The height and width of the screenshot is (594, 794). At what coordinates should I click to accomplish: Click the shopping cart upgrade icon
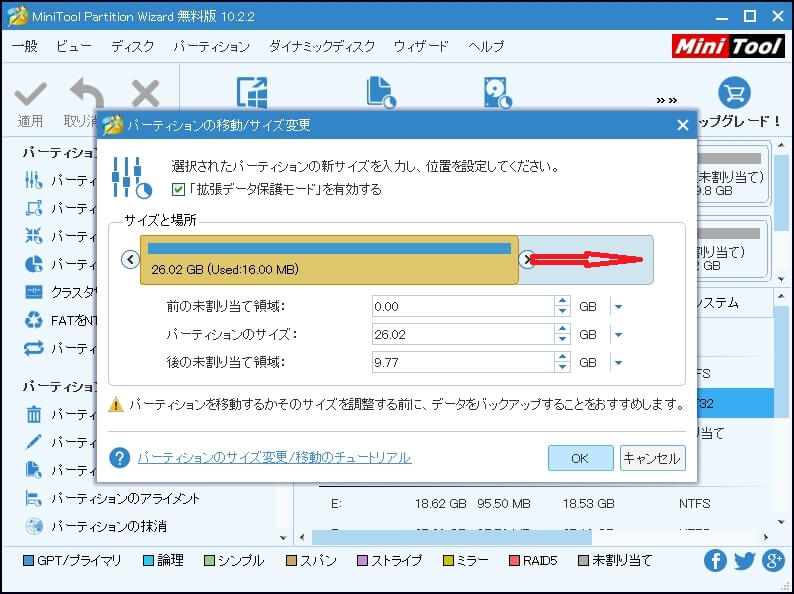click(x=735, y=92)
